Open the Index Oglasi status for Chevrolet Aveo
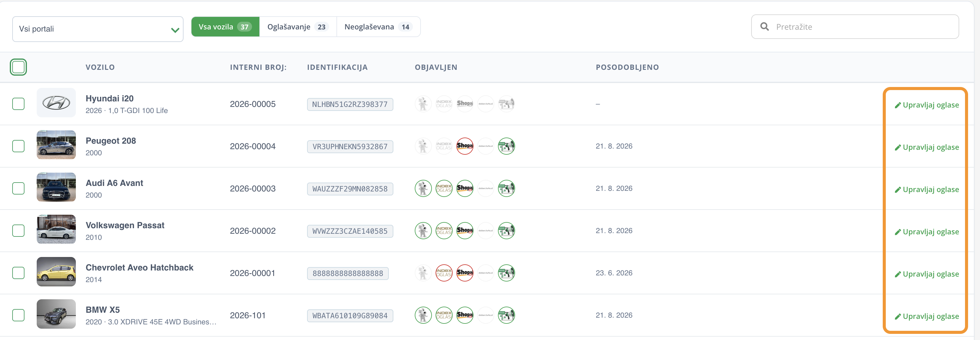 click(x=444, y=273)
